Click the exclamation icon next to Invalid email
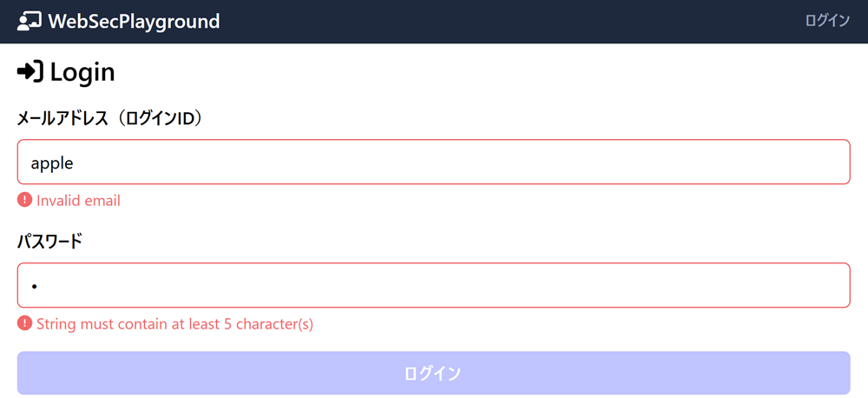Image resolution: width=868 pixels, height=398 pixels. coord(25,201)
